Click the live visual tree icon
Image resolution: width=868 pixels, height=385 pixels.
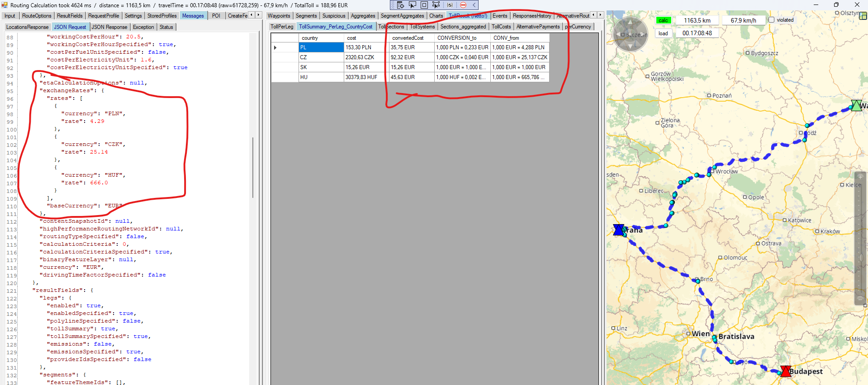tap(400, 5)
